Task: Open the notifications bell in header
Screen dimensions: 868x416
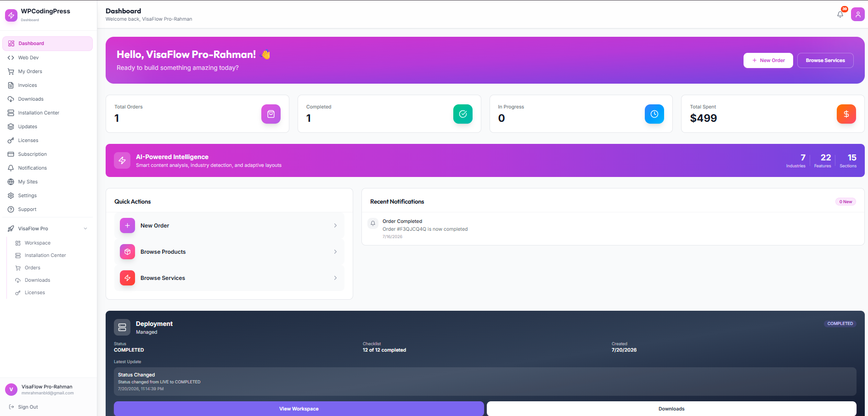Action: pos(840,14)
